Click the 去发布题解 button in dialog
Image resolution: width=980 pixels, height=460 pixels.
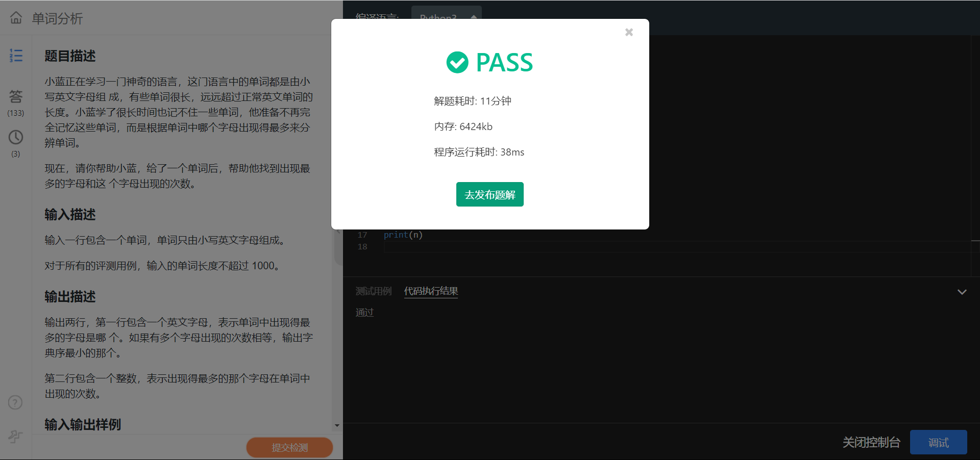[x=489, y=194]
